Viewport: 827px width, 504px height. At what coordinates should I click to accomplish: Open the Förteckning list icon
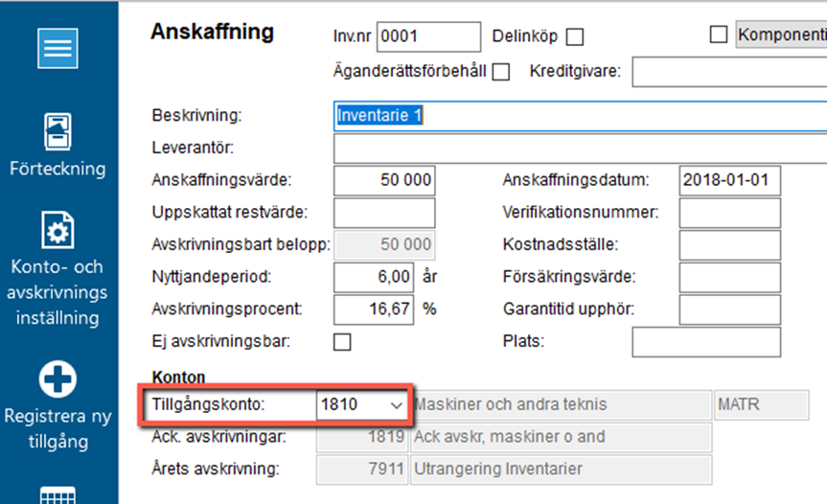57,132
